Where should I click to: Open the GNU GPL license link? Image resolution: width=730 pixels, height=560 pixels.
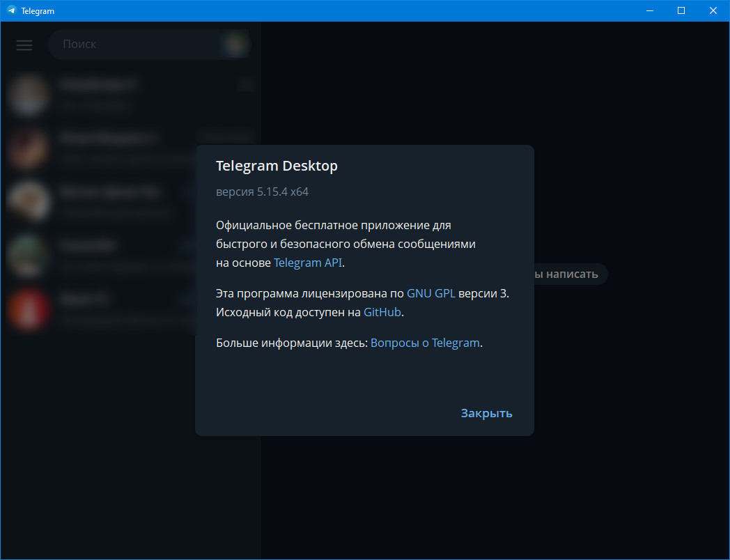[x=430, y=294]
